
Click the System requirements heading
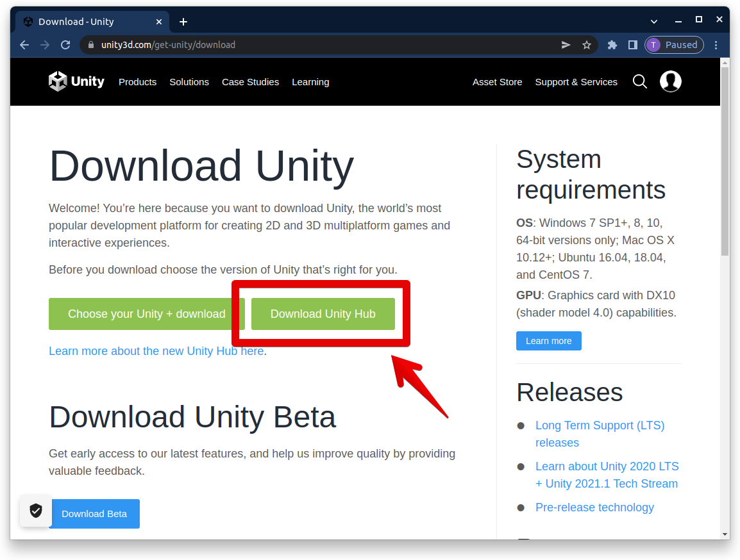point(591,174)
